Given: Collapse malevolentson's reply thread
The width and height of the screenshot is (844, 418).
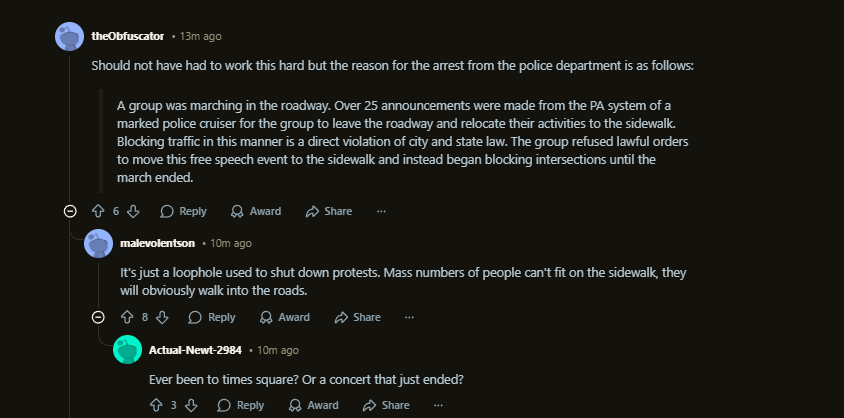Looking at the screenshot, I should [x=98, y=317].
